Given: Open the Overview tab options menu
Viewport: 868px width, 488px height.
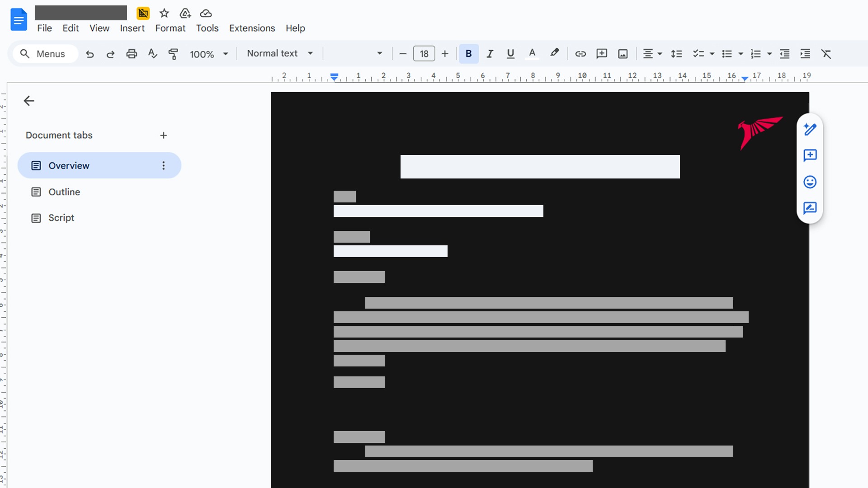Looking at the screenshot, I should [164, 165].
